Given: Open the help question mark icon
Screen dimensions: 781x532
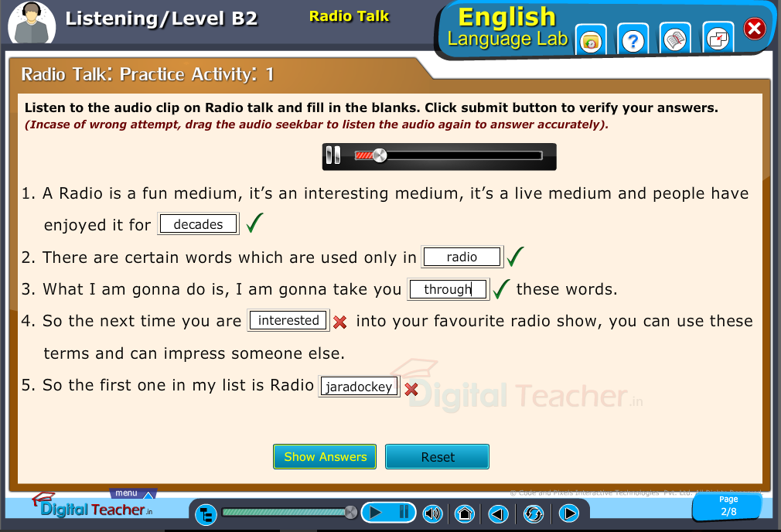Looking at the screenshot, I should [x=633, y=41].
